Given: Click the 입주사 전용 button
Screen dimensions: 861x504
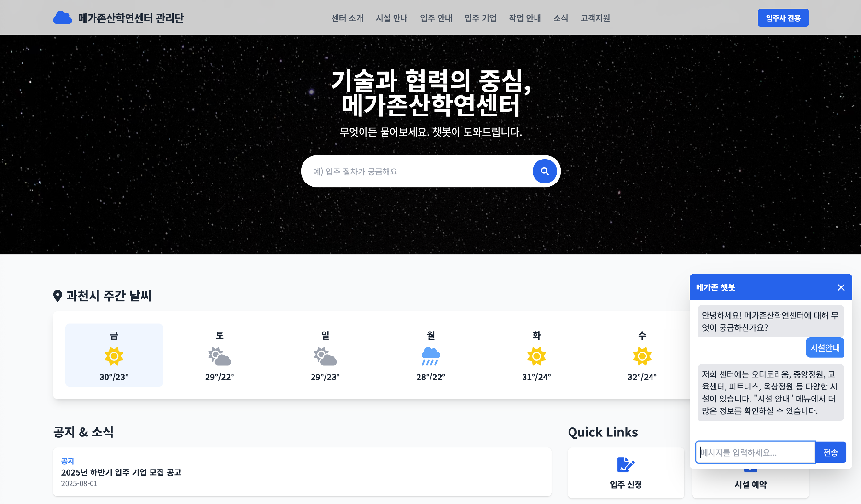Looking at the screenshot, I should (783, 18).
